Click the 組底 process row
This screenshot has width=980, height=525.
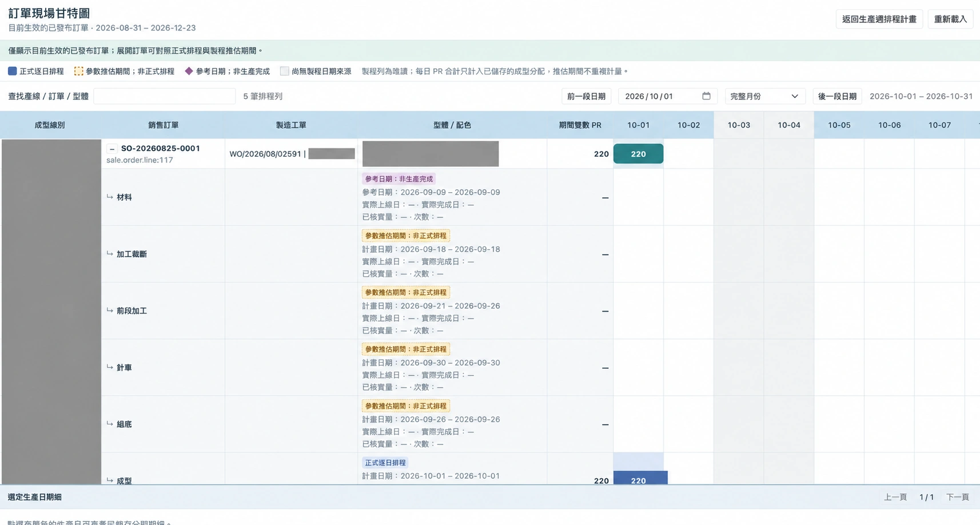pyautogui.click(x=124, y=424)
